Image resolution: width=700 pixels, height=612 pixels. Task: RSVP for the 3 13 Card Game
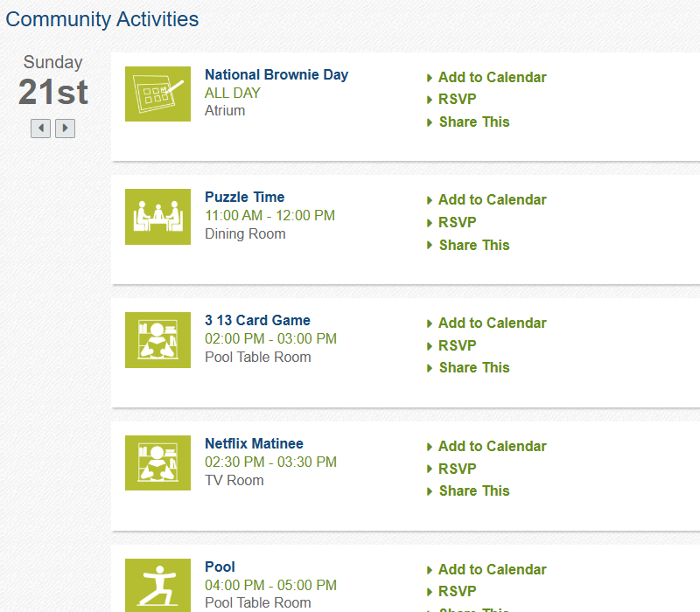[457, 345]
